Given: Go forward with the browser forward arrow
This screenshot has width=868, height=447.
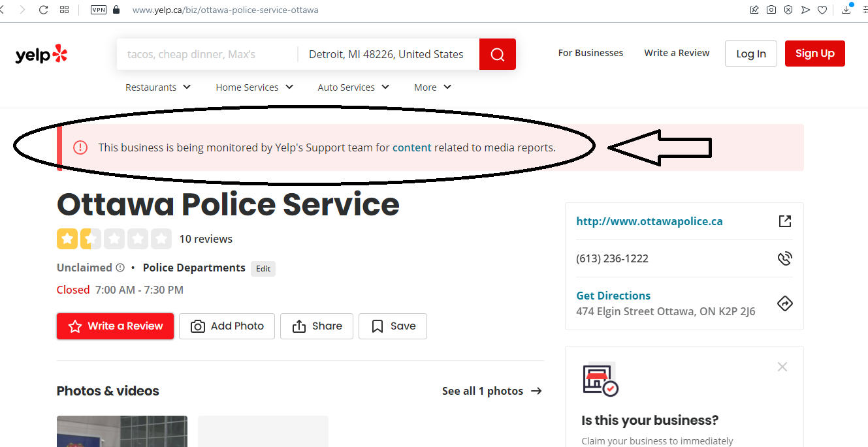Looking at the screenshot, I should [23, 10].
